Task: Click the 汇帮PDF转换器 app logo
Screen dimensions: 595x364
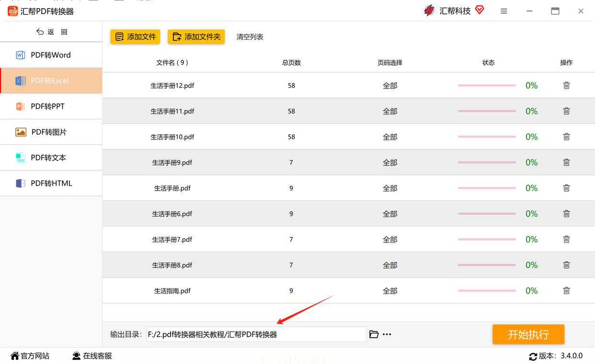Action: 13,11
